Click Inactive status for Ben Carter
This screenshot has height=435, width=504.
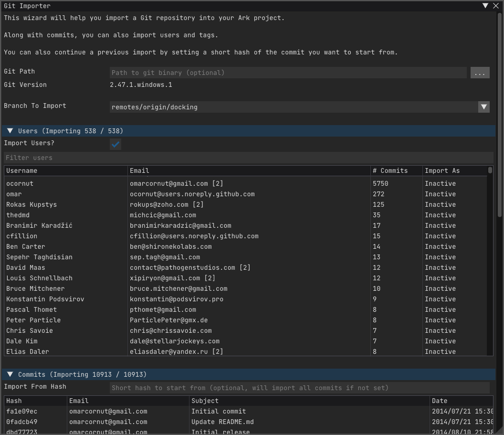(440, 246)
